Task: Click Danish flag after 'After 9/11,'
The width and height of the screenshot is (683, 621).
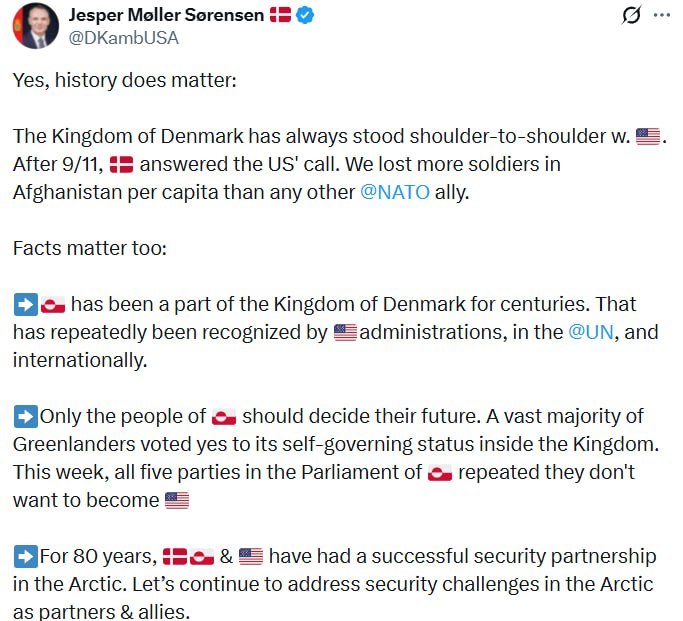Action: [121, 164]
